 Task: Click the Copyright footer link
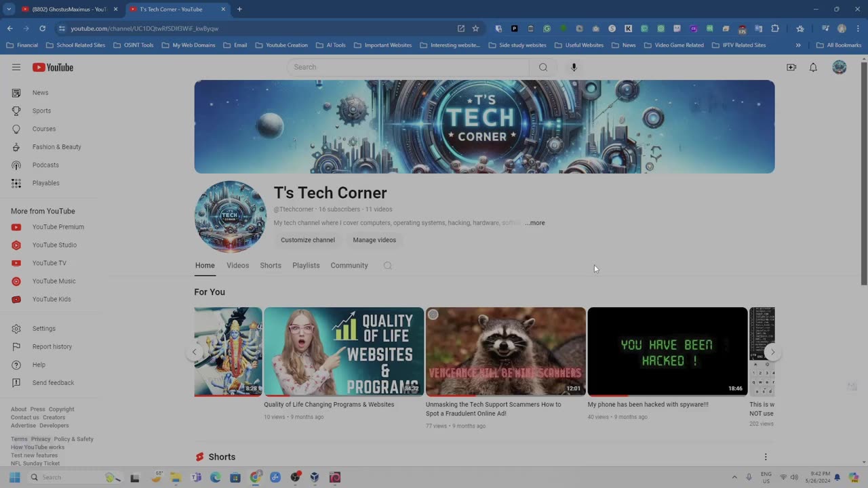(x=61, y=409)
